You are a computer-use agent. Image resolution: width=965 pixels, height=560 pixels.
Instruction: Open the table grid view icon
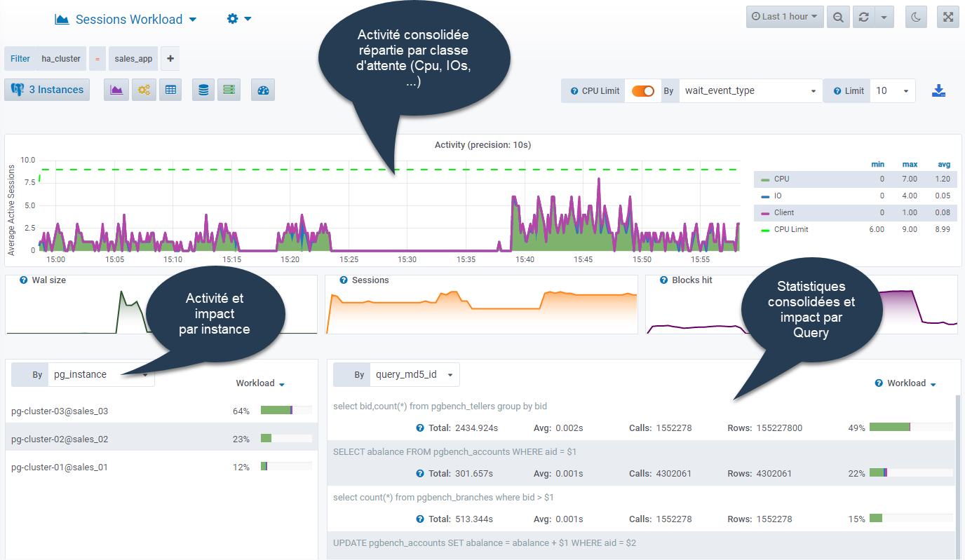[170, 90]
